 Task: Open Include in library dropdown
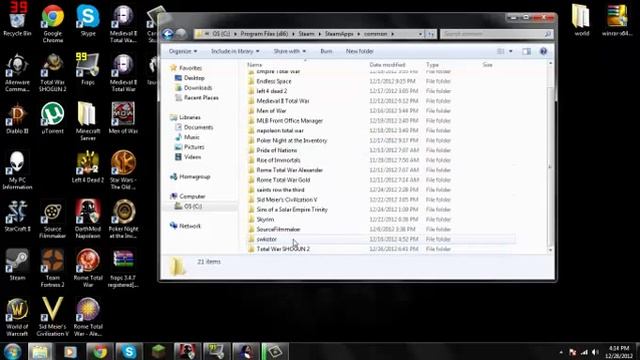235,51
